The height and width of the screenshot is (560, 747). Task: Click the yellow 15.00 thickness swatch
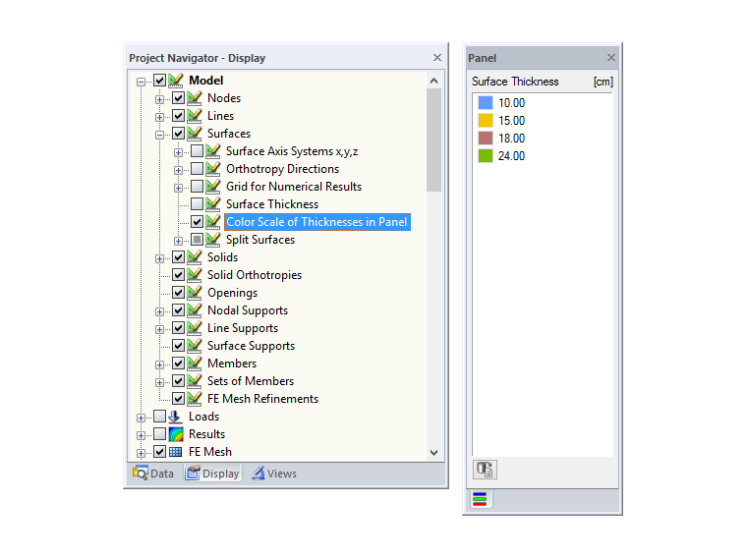coord(485,120)
